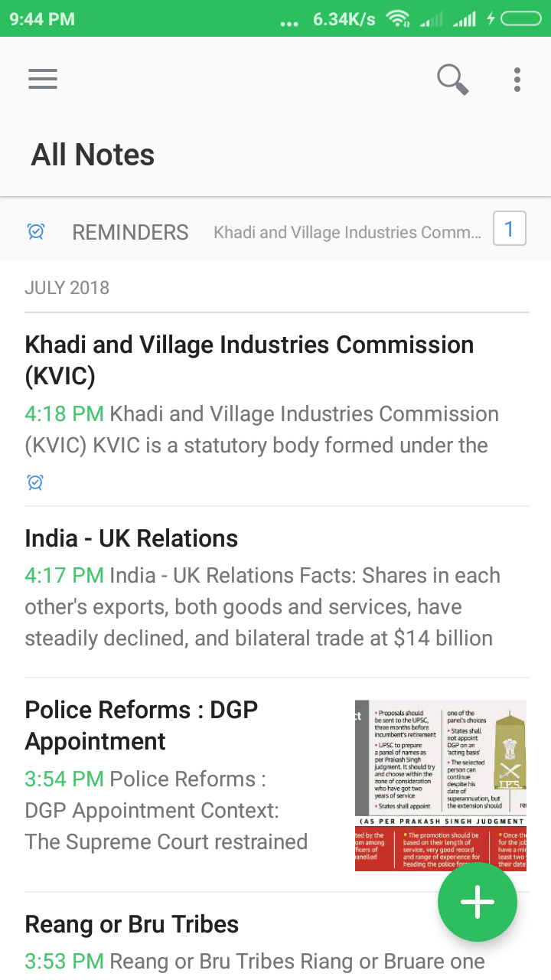
Task: Open the Reang or Bru Tribes note
Action: pos(132,924)
